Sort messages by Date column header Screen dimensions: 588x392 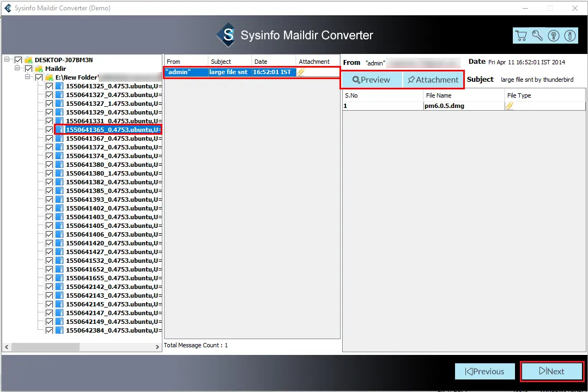pyautogui.click(x=274, y=62)
